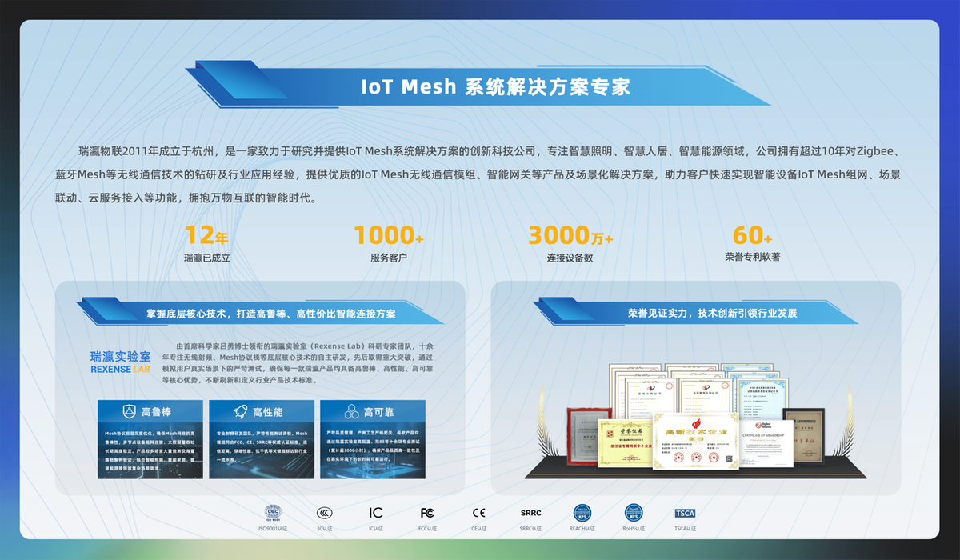960x560 pixels.
Task: Click the RoHS认证 caption
Action: coord(633,528)
